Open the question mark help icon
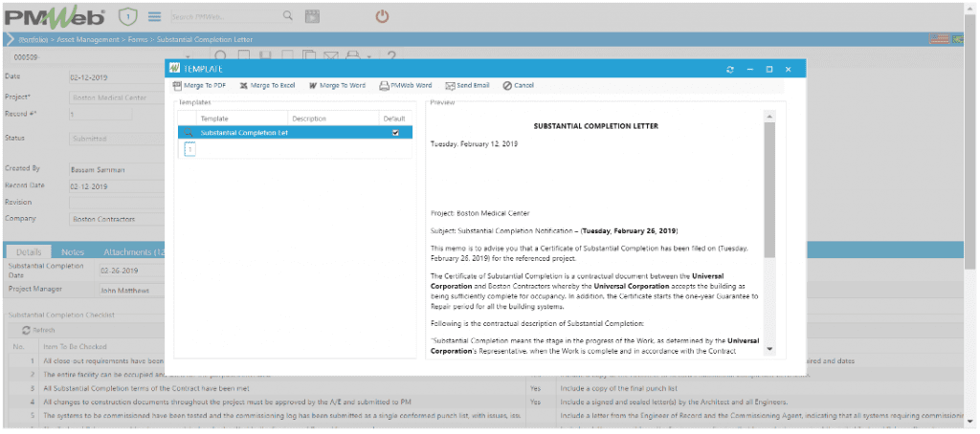The width and height of the screenshot is (980, 434). click(391, 56)
